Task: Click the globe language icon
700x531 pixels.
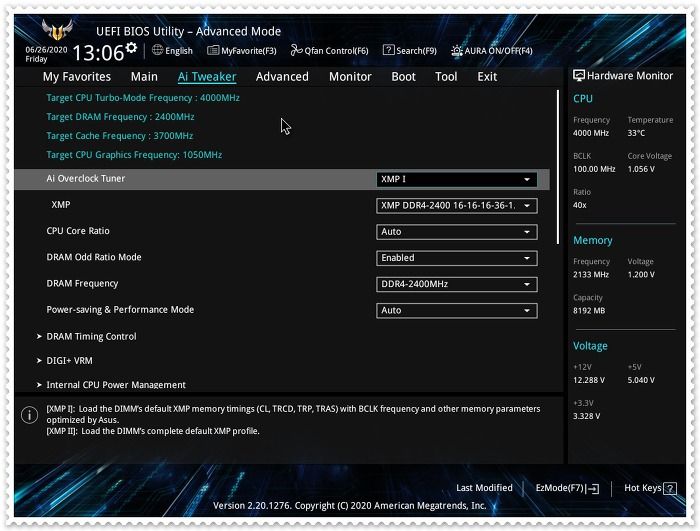Action: coord(157,50)
